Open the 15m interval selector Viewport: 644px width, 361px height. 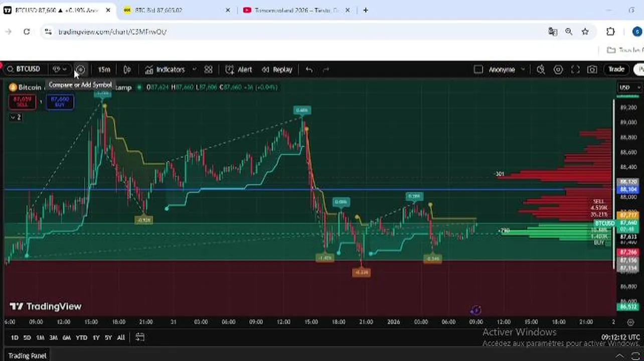[x=104, y=69]
